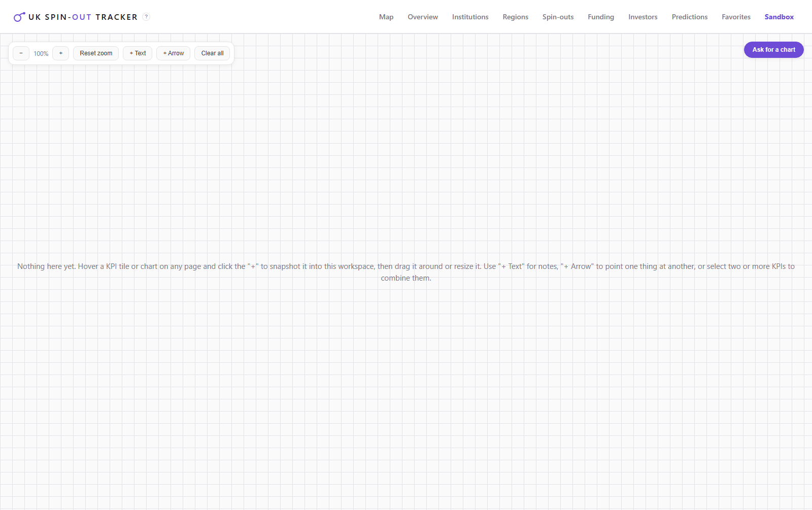This screenshot has height=510, width=812.
Task: Navigate to Regions
Action: [516, 17]
